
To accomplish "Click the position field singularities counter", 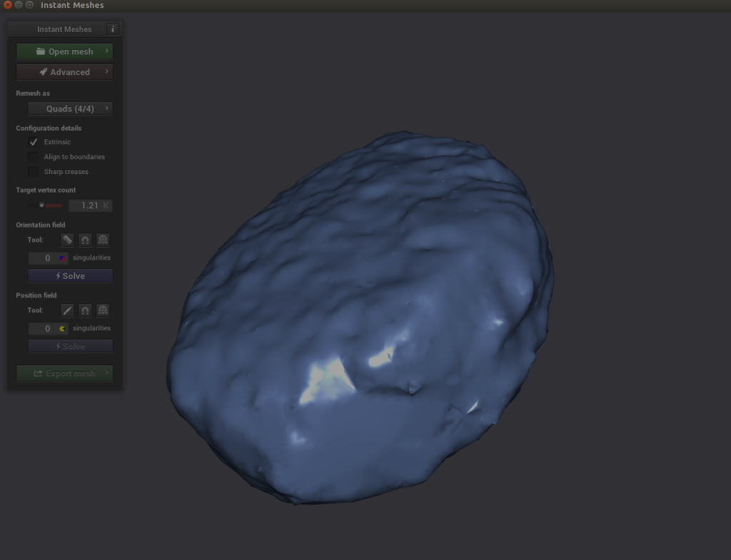I will coord(49,329).
